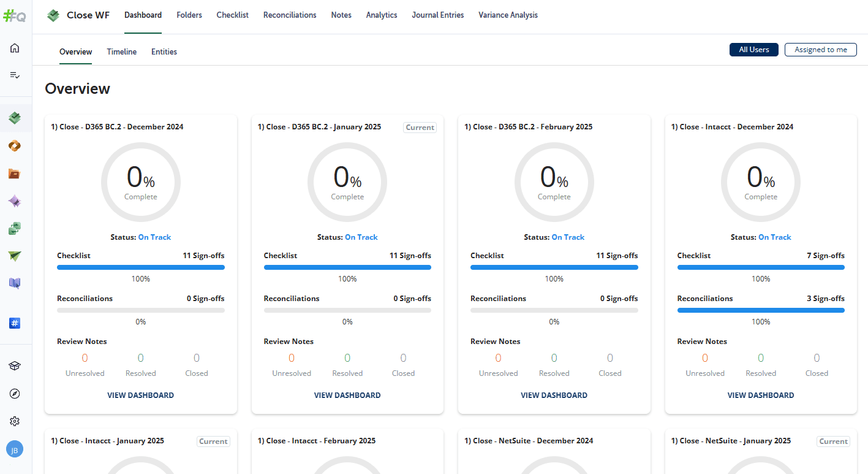Viewport: 868px width, 474px height.
Task: Click On Track status for D365 BC.2 January 2025
Action: point(361,237)
